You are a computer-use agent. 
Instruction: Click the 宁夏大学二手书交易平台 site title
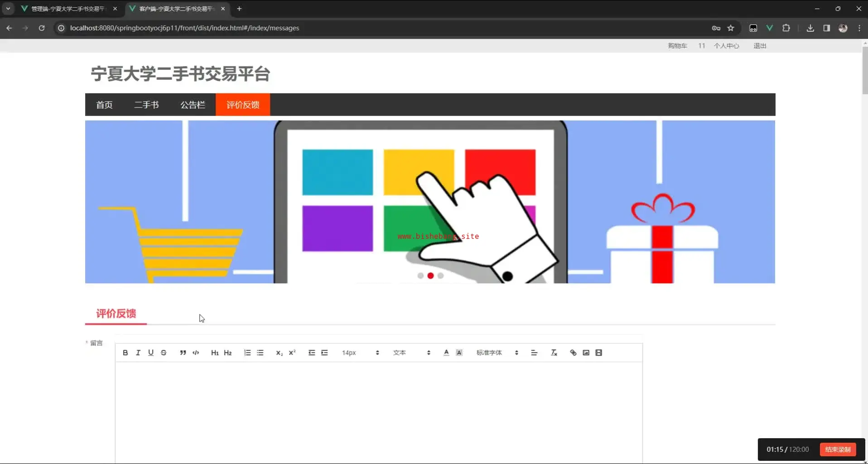[x=180, y=74]
